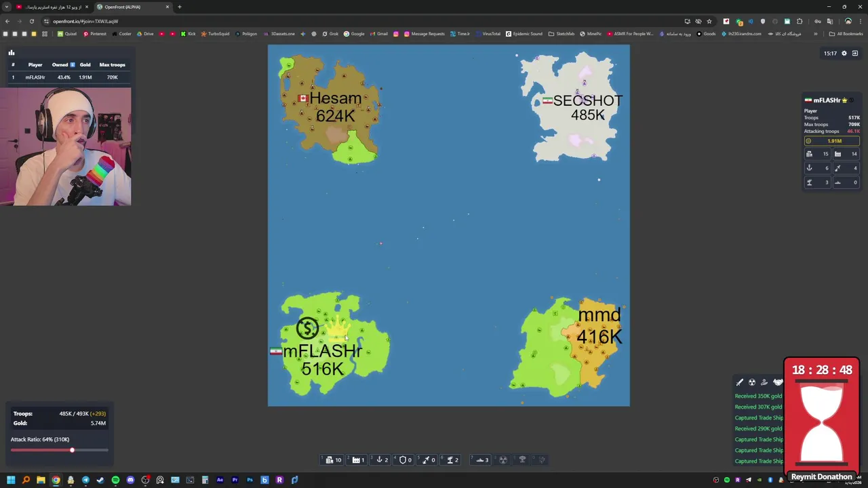Adjust the Attack Ratio slider handle
The width and height of the screenshot is (868, 488).
[x=72, y=450]
